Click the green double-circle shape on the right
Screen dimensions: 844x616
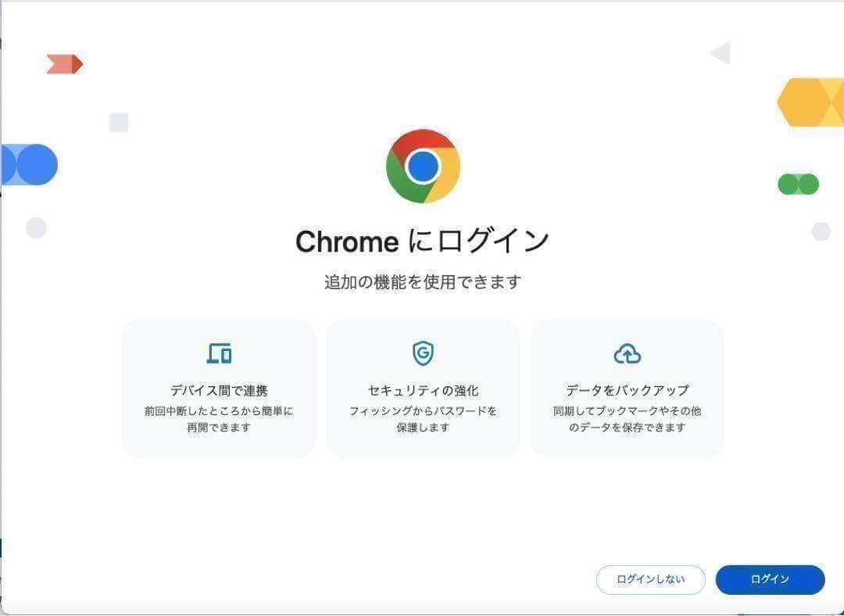click(x=798, y=184)
